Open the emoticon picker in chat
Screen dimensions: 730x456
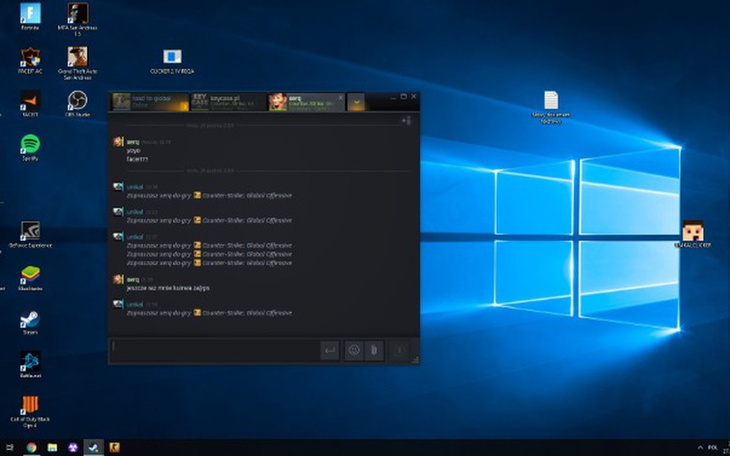coord(353,350)
